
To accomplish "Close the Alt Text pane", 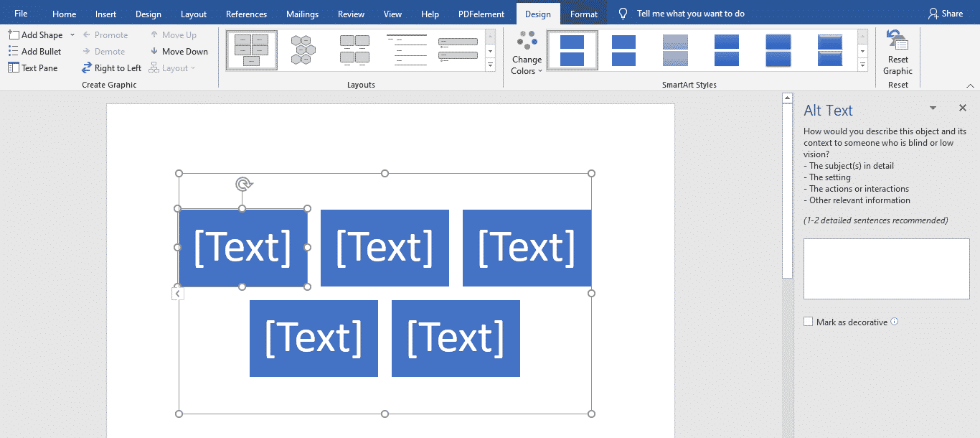I will tap(962, 107).
